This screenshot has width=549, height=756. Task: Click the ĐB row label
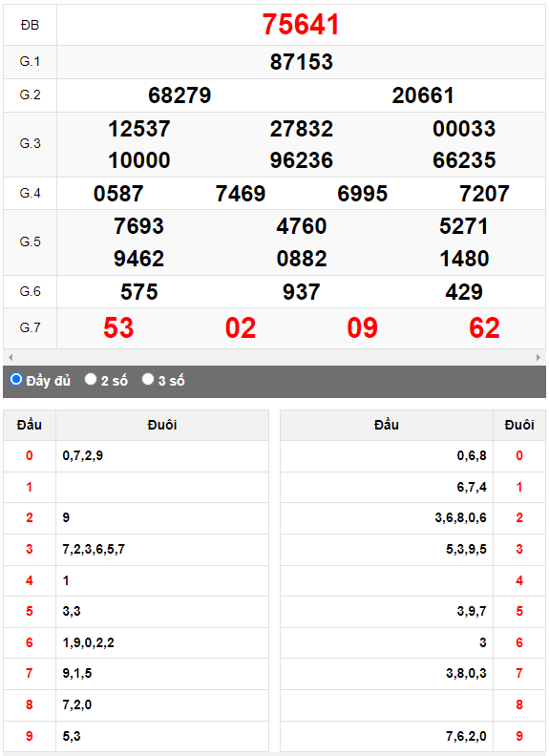click(30, 25)
